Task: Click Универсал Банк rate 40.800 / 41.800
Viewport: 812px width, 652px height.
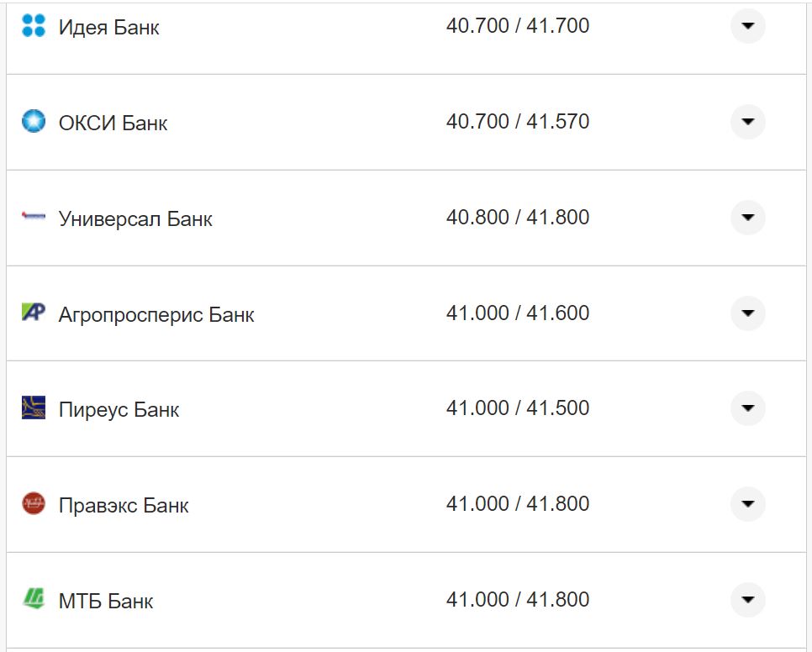Action: pos(517,218)
